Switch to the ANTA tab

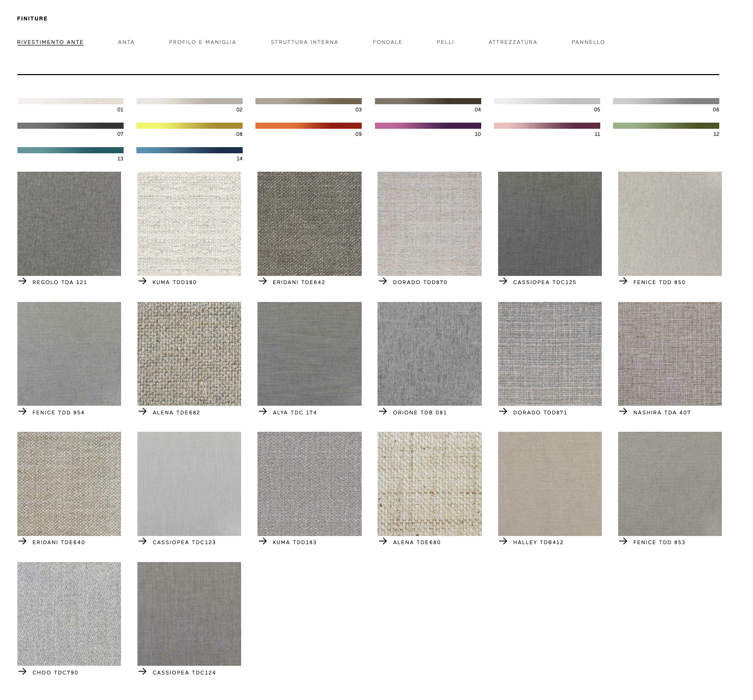[x=126, y=42]
